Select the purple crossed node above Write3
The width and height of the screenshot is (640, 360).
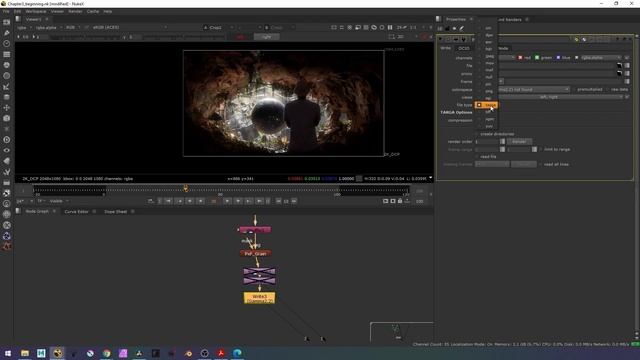[x=260, y=276]
